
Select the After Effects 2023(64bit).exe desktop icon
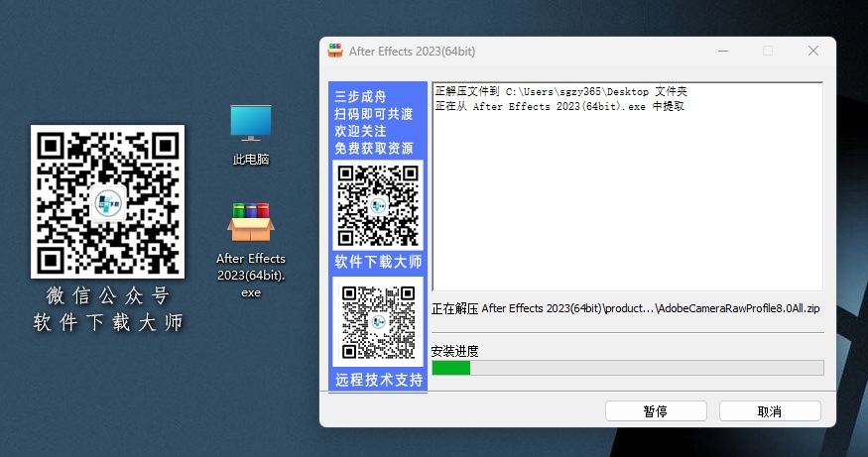click(251, 251)
